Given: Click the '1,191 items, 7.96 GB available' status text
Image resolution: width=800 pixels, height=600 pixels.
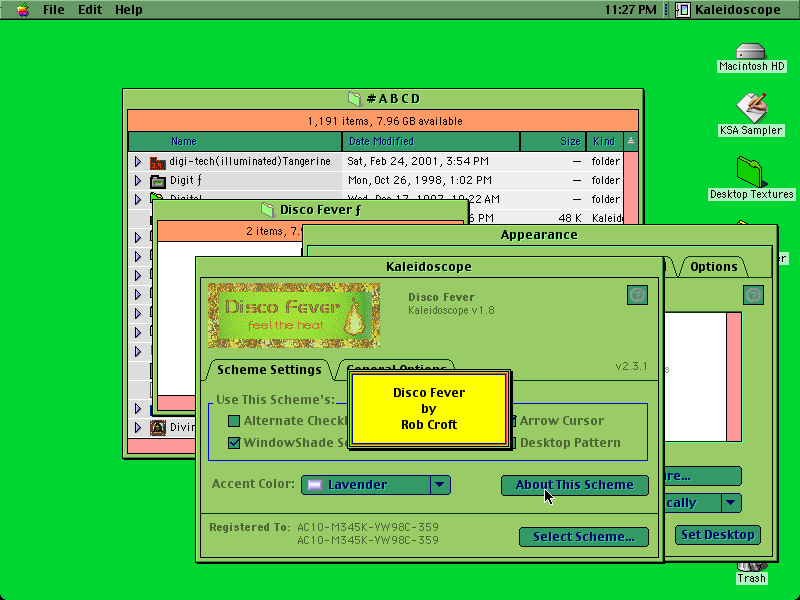Looking at the screenshot, I should [x=385, y=121].
